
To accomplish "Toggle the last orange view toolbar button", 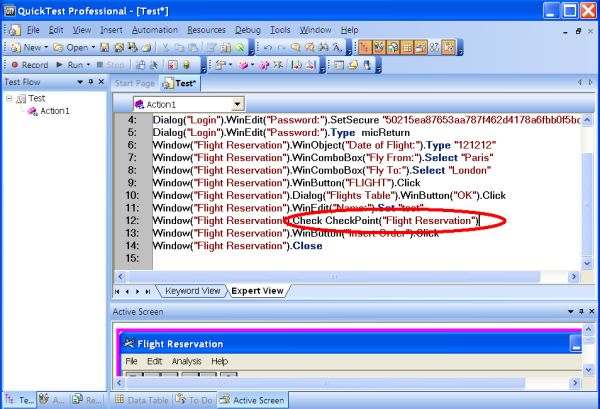I will [449, 47].
